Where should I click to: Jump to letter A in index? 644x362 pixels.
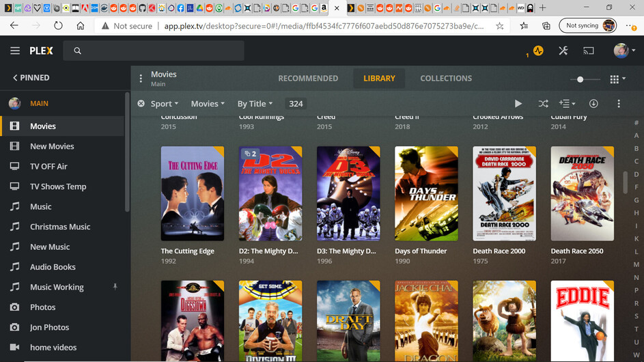click(x=636, y=136)
